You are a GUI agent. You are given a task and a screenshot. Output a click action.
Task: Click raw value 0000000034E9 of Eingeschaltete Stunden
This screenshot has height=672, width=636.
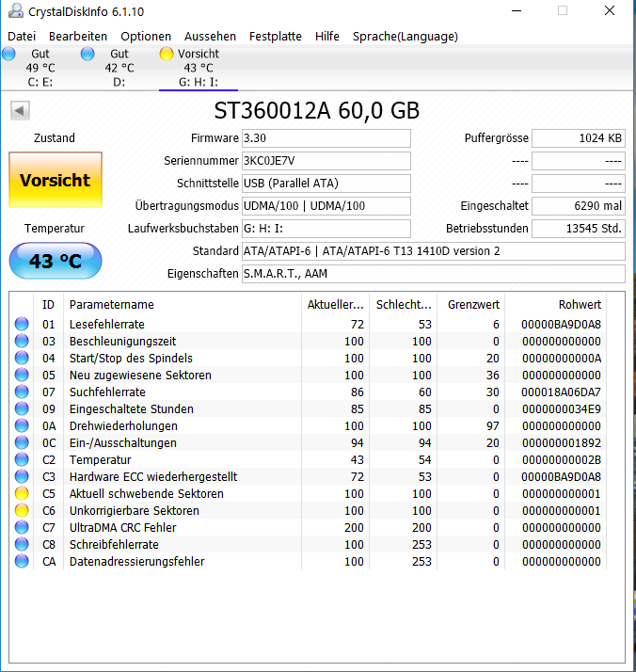click(562, 408)
